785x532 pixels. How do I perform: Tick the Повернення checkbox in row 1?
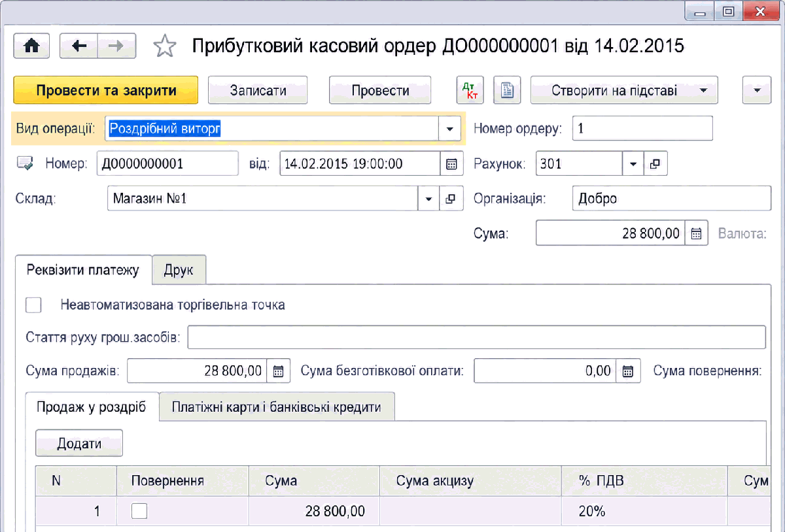click(x=139, y=511)
